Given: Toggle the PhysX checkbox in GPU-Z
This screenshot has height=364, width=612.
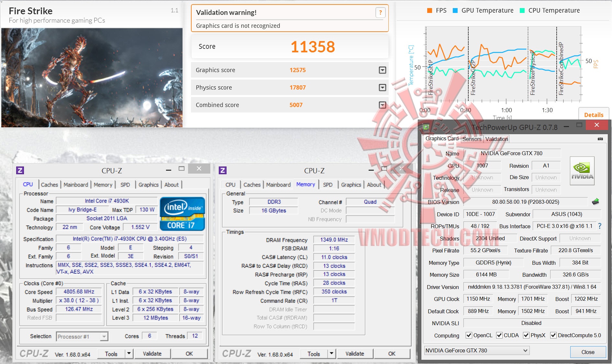Looking at the screenshot, I should coord(526,335).
